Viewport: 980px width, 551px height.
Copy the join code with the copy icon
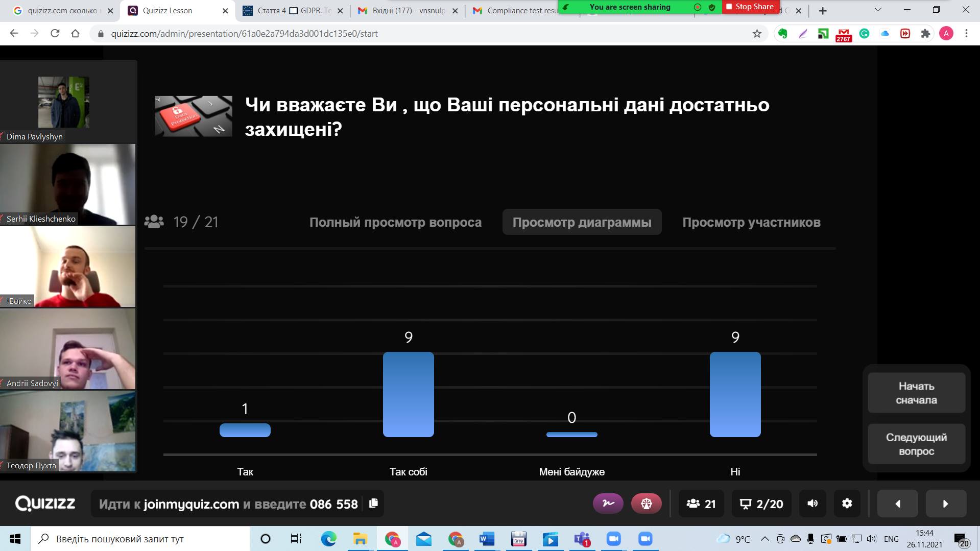click(373, 504)
